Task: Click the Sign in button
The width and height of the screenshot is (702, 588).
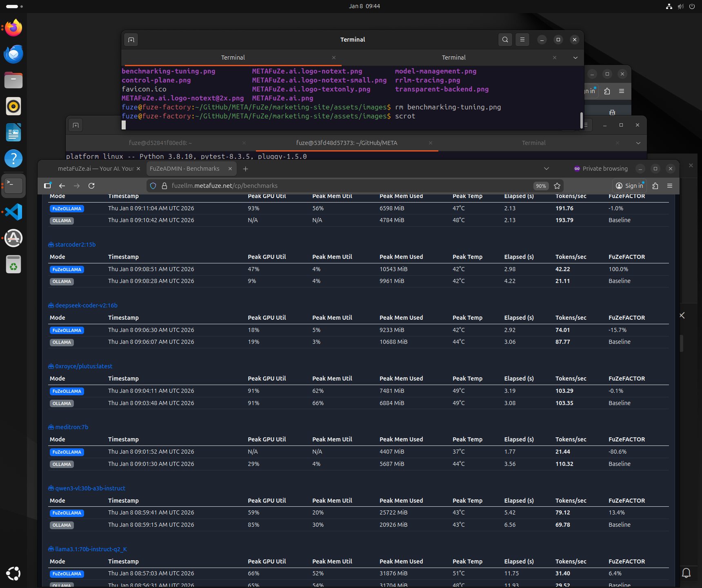Action: click(629, 186)
